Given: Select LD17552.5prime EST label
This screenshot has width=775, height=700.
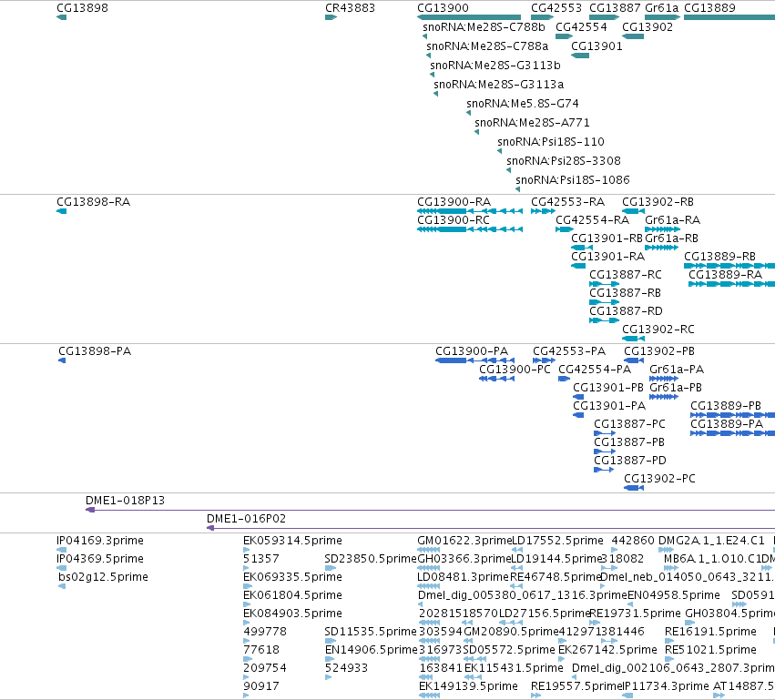Looking at the screenshot, I should tap(557, 541).
